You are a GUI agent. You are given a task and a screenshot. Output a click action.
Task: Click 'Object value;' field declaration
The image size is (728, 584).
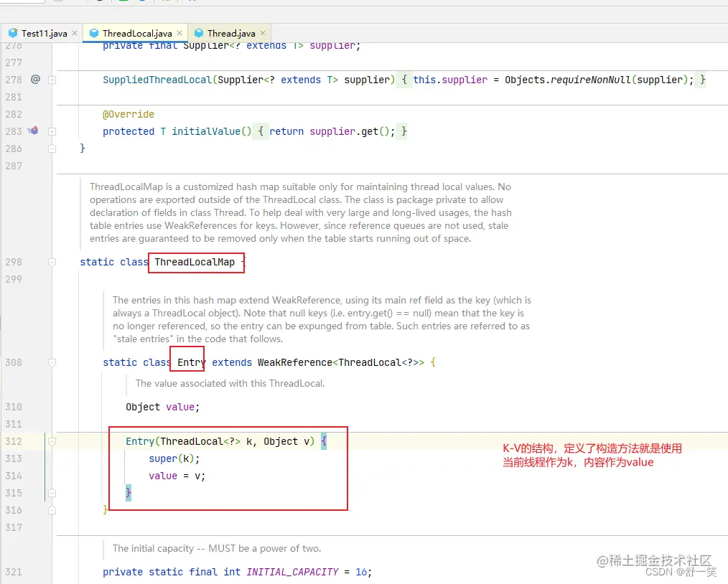[162, 407]
